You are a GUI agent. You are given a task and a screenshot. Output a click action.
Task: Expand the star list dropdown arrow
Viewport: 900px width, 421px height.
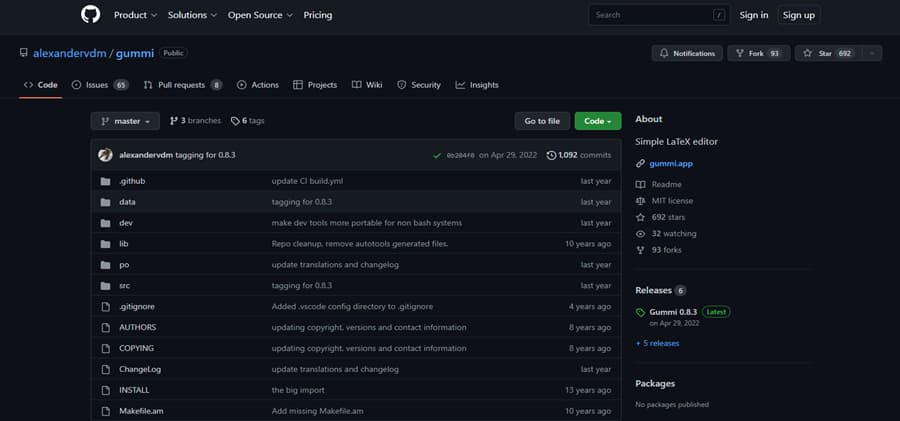[x=872, y=53]
